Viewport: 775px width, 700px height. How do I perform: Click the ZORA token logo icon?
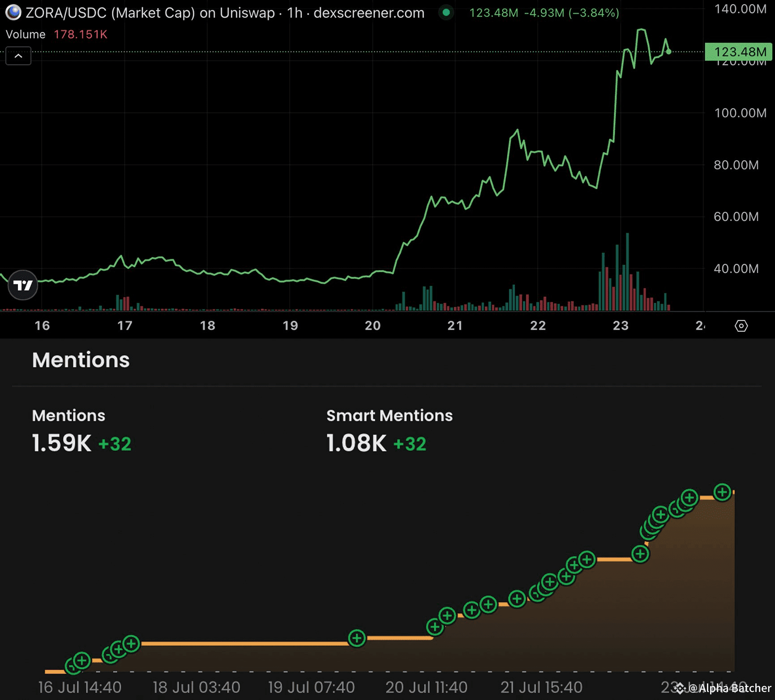click(13, 13)
